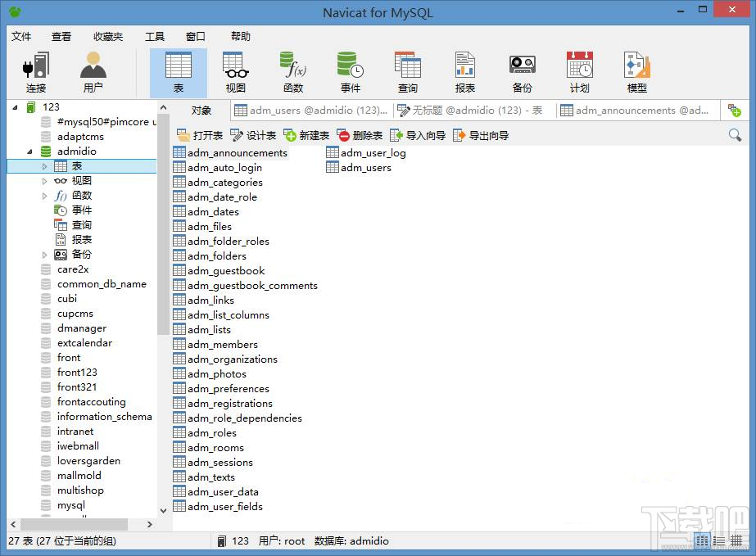756x556 pixels.
Task: Switch to detail view mode in status bar
Action: [719, 540]
